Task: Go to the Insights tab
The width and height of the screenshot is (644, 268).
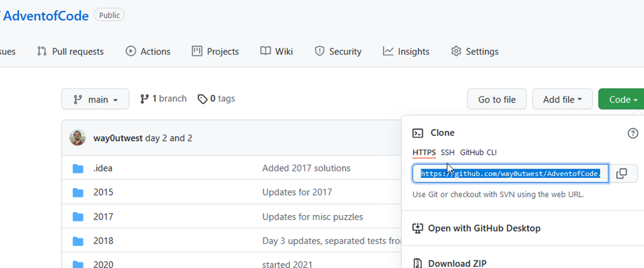Action: pos(406,52)
